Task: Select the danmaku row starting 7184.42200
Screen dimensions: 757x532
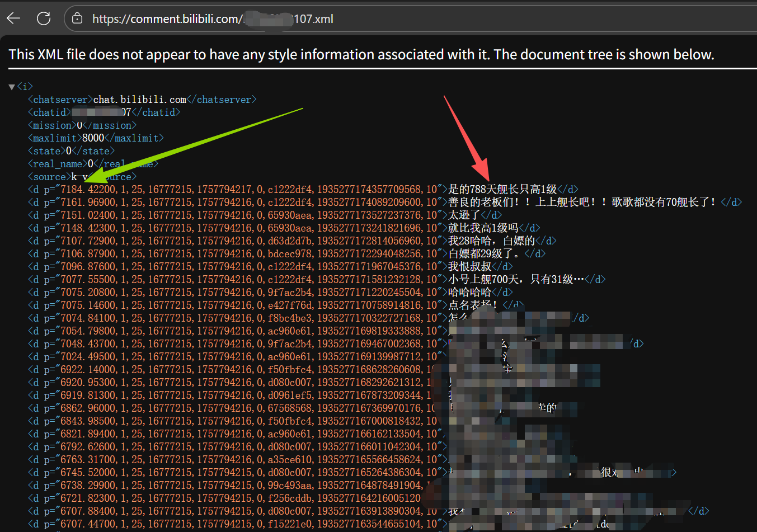Action: 303,190
